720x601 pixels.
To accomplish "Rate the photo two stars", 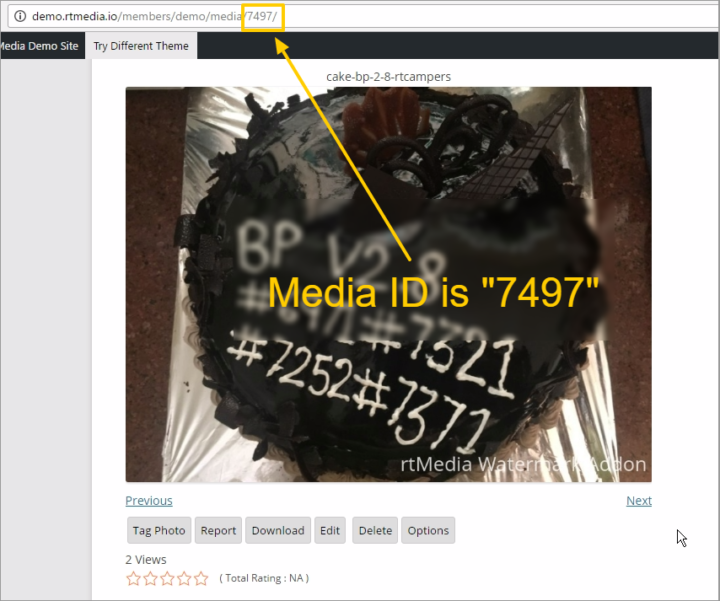I will pyautogui.click(x=150, y=578).
